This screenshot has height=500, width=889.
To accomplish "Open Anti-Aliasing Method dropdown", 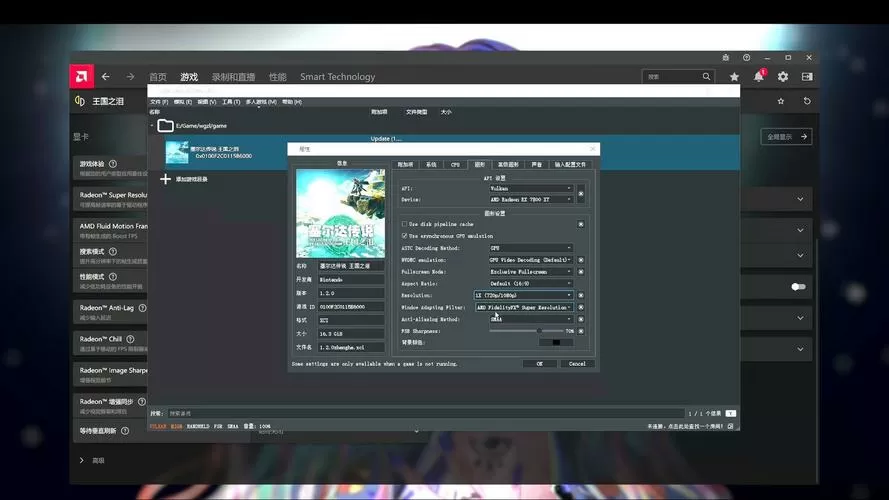I will pyautogui.click(x=531, y=319).
